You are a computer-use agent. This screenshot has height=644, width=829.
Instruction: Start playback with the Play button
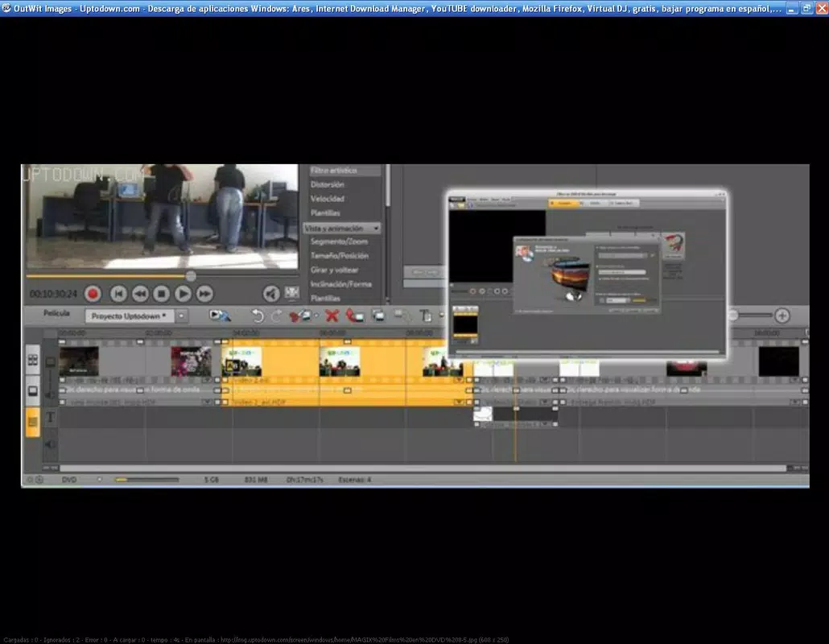183,294
